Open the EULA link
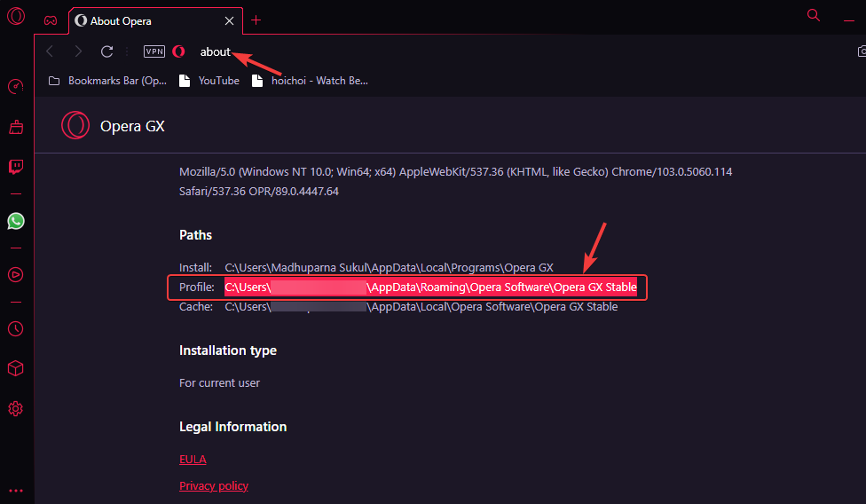866x504 pixels. (x=193, y=460)
